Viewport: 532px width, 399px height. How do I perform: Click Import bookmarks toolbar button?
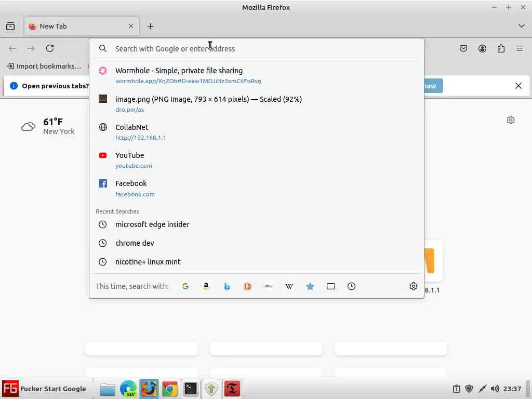[x=45, y=66]
